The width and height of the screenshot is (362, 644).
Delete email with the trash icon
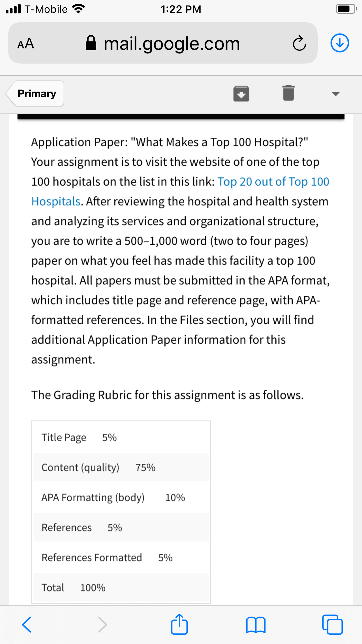[x=289, y=93]
